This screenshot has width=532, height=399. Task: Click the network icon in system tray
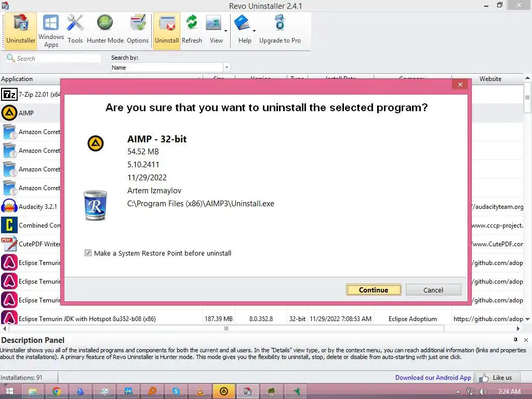tap(470, 392)
